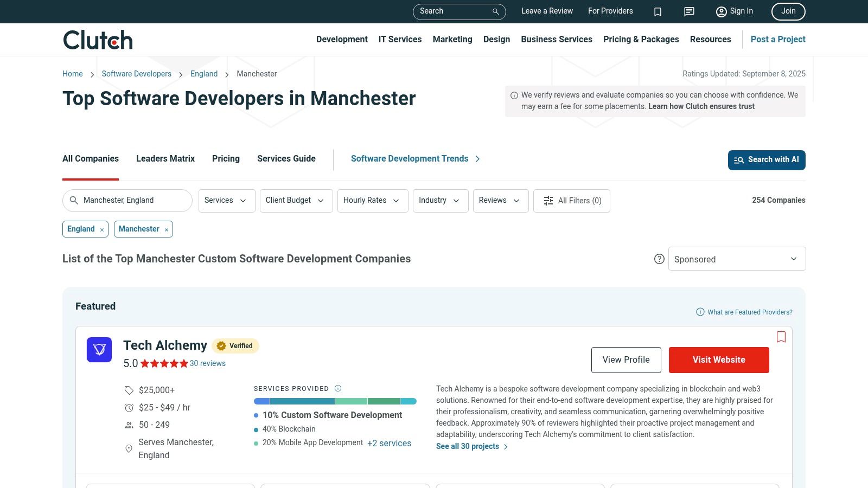868x488 pixels.
Task: Click 10% Custom Software Development item
Action: point(332,415)
